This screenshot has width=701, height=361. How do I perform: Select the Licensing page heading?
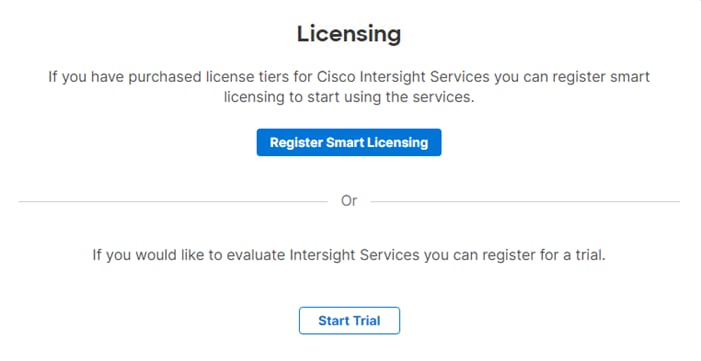[x=349, y=34]
